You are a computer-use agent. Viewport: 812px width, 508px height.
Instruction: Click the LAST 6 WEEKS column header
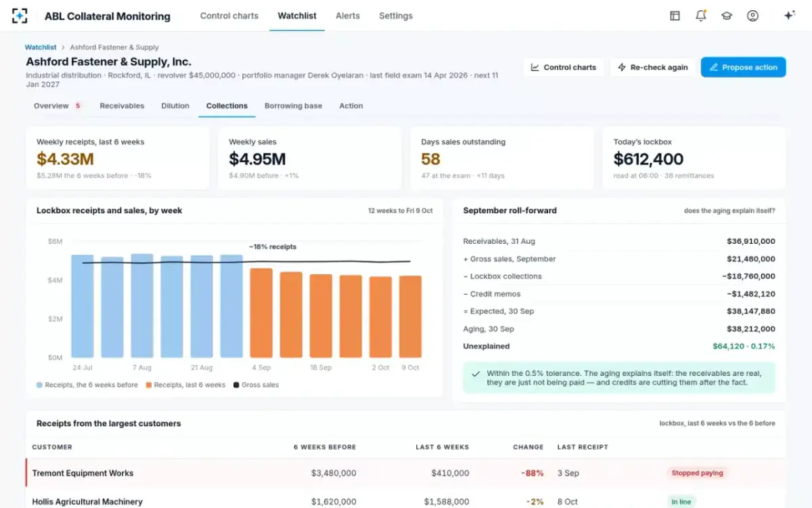(x=443, y=447)
